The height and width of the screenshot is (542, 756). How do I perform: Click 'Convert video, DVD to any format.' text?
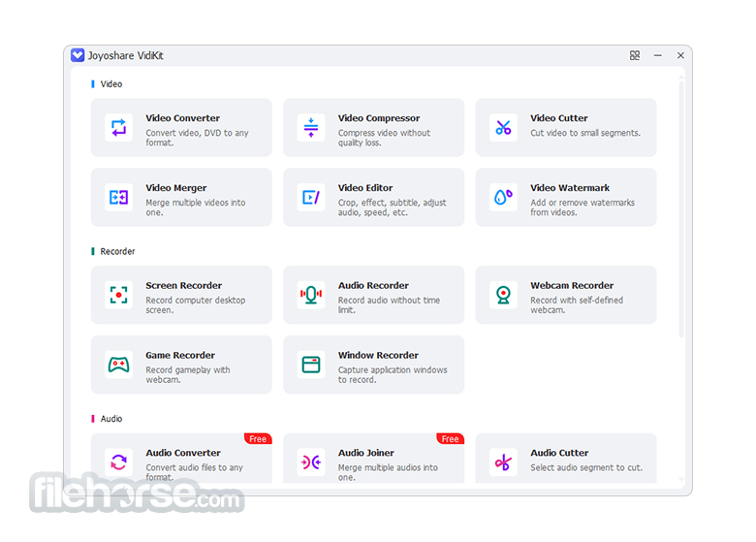pyautogui.click(x=197, y=138)
